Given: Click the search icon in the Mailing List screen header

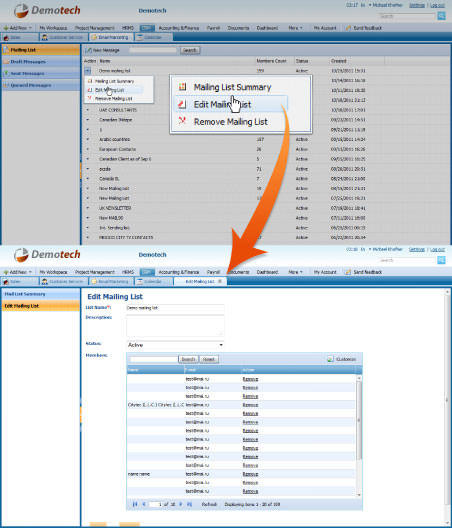Looking at the screenshot, I should (x=441, y=16).
